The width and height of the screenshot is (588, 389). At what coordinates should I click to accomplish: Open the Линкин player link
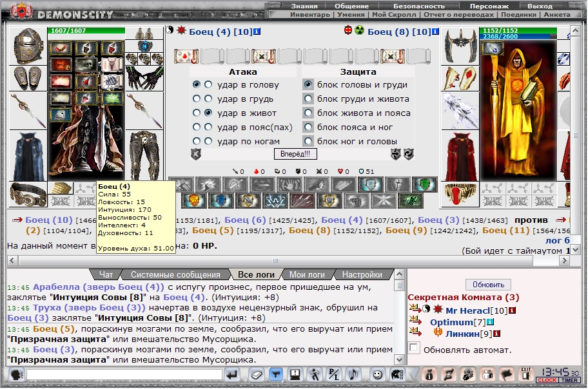pos(463,334)
